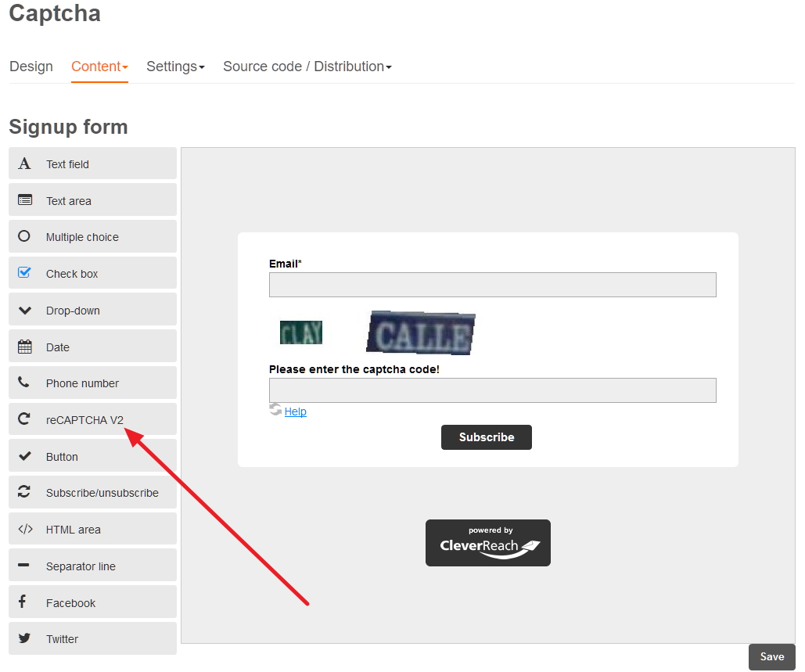Click the reCAPTCHA V2 reload icon
The width and height of the screenshot is (805, 672).
(x=24, y=419)
